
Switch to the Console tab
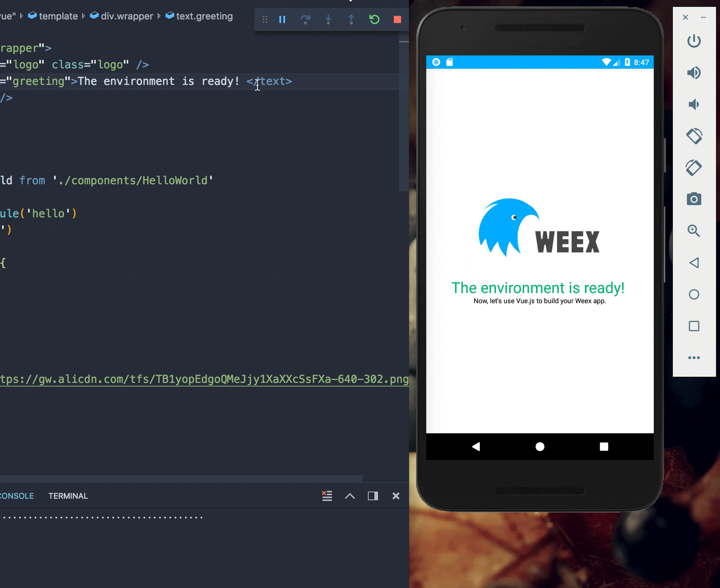[x=16, y=496]
